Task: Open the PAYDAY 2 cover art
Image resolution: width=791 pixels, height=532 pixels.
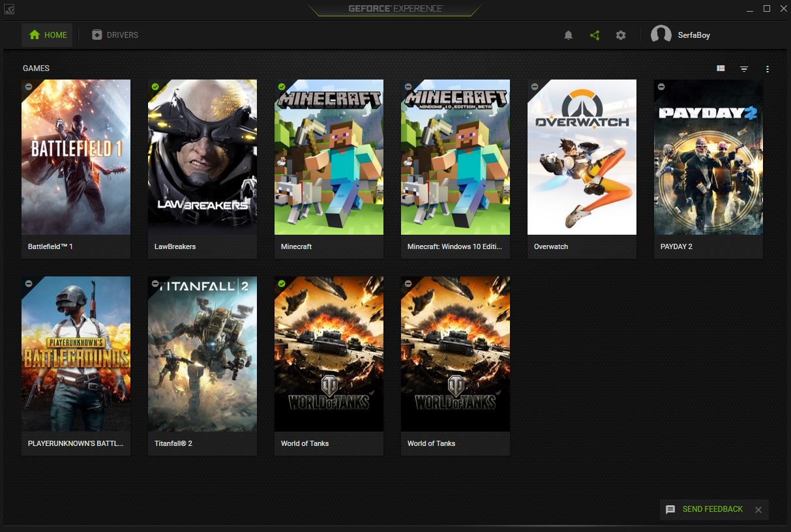Action: 709,157
